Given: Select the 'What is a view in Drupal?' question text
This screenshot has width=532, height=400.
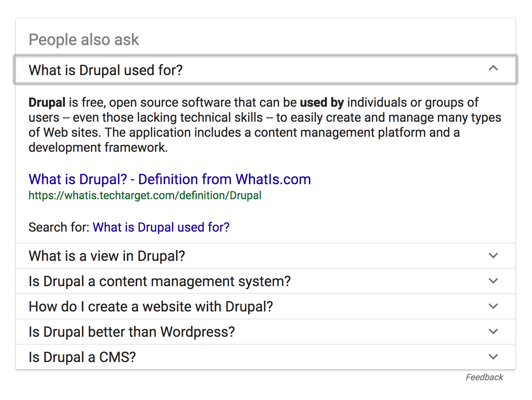Looking at the screenshot, I should [107, 256].
